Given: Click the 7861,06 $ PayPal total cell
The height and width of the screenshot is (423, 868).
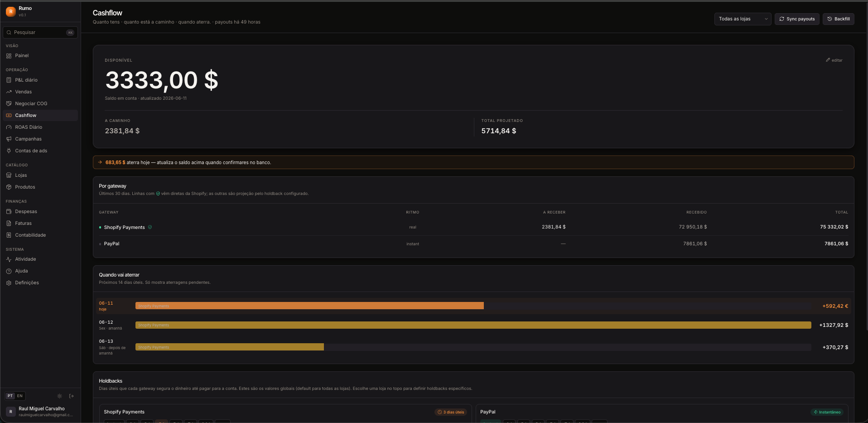Looking at the screenshot, I should pyautogui.click(x=836, y=244).
